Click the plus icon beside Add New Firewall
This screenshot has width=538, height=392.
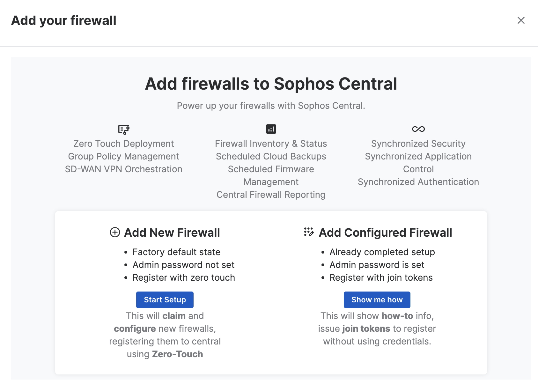point(114,233)
